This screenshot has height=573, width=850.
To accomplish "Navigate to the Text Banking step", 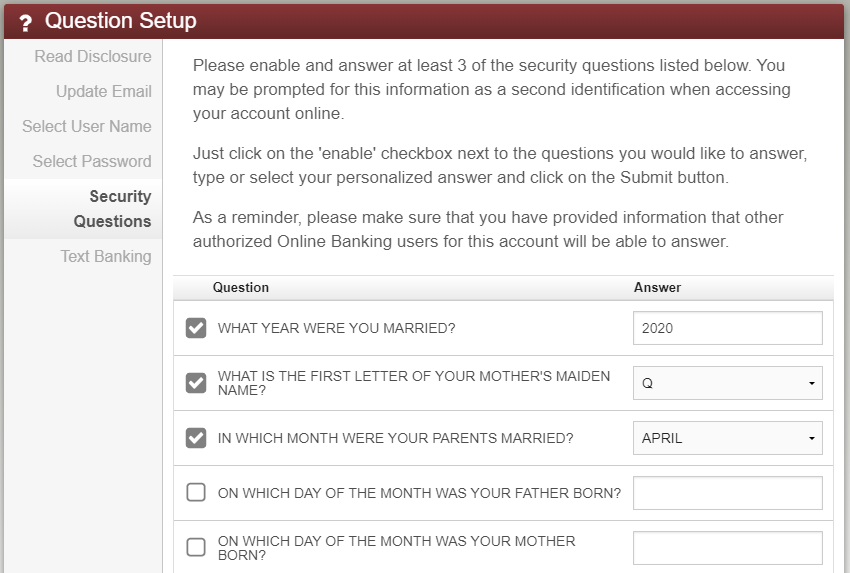I will pos(106,257).
